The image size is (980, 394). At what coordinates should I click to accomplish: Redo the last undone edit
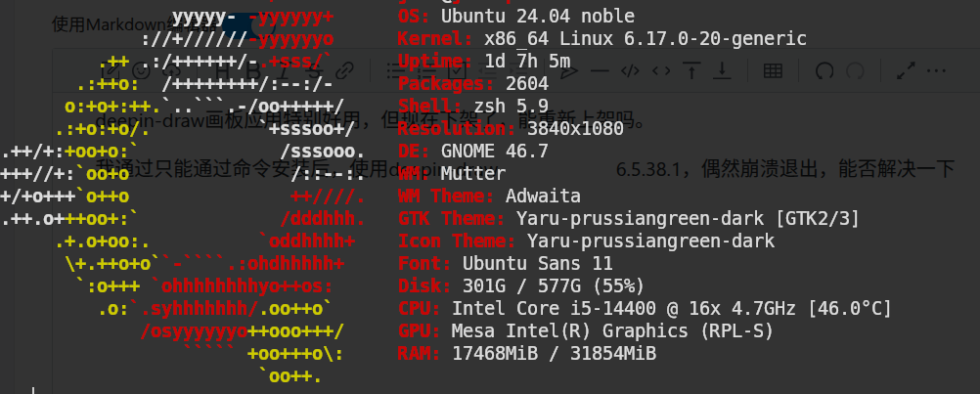pyautogui.click(x=855, y=71)
